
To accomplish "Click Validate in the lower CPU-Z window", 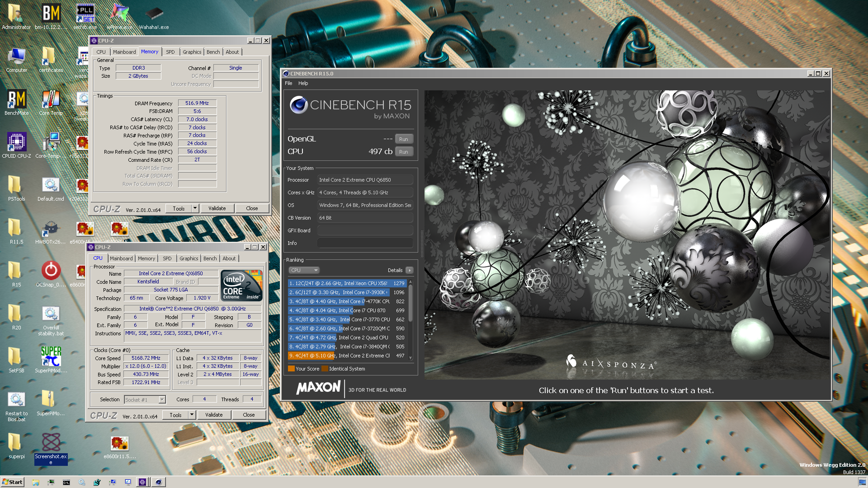I will 214,415.
